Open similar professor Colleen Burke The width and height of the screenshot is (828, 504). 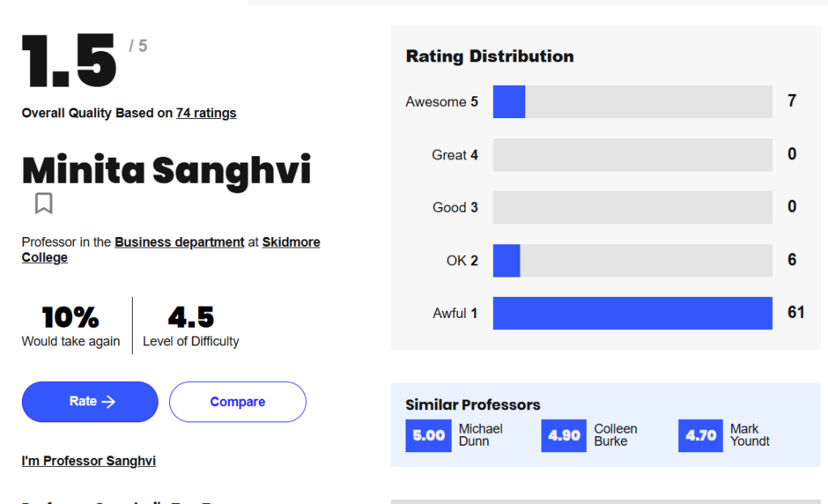[615, 435]
